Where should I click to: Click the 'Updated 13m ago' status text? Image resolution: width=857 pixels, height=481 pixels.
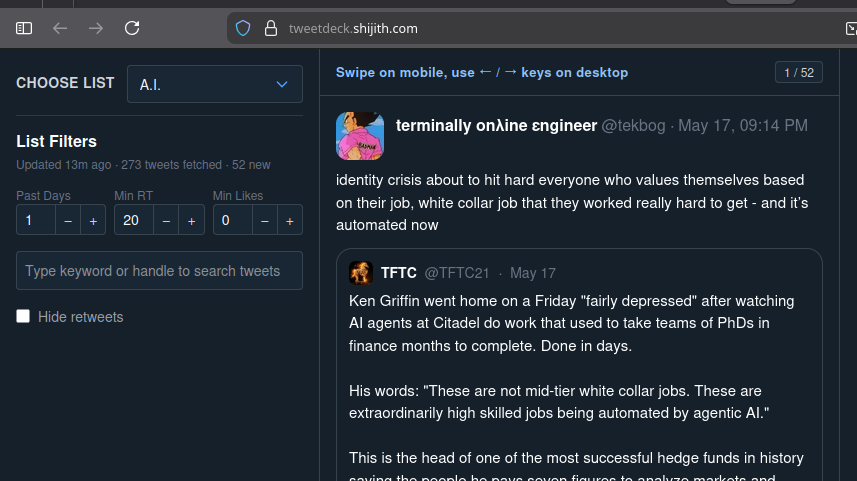63,165
